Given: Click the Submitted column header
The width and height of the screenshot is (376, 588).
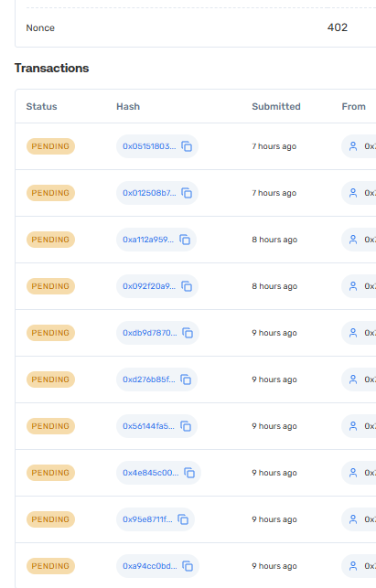Looking at the screenshot, I should pos(276,106).
